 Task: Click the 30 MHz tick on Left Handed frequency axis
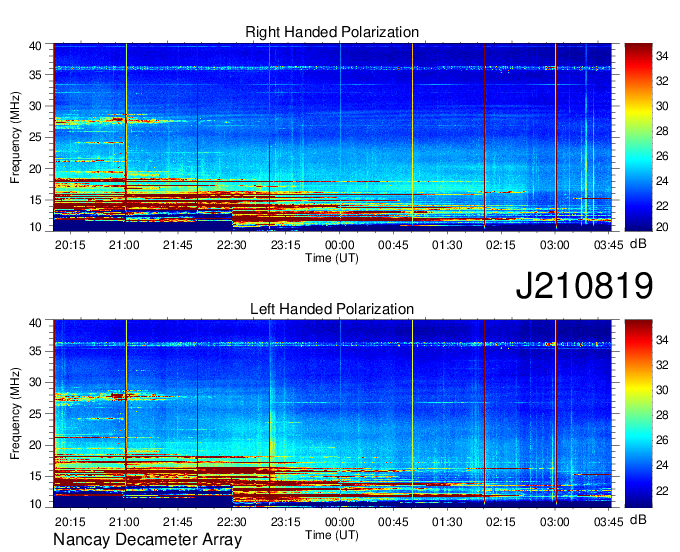35,382
